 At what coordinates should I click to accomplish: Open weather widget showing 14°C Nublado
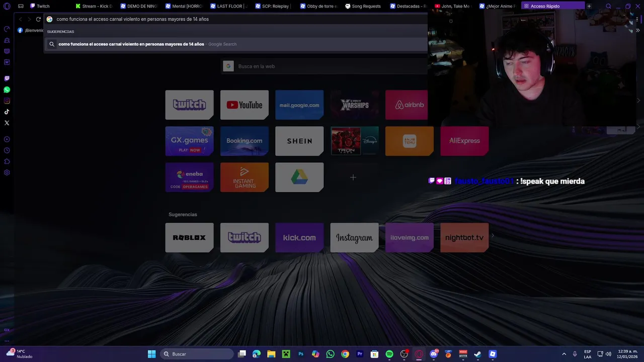pyautogui.click(x=20, y=354)
